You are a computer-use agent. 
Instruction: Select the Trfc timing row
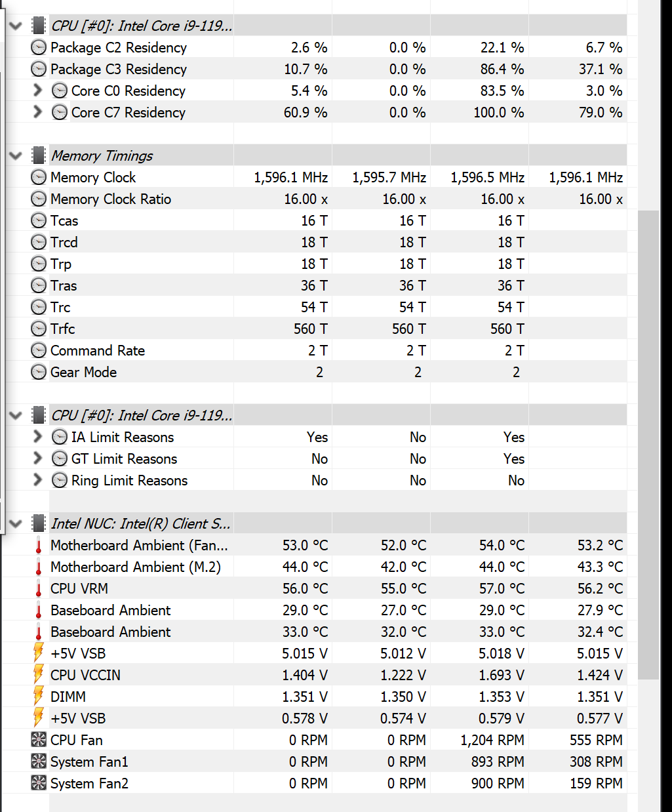63,329
